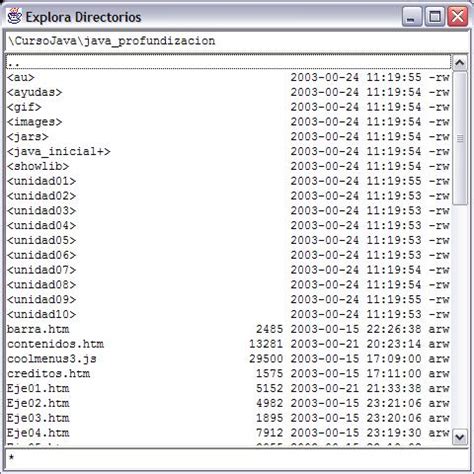Select the <showlib> directory row
This screenshot has height=474, width=474.
[x=229, y=166]
